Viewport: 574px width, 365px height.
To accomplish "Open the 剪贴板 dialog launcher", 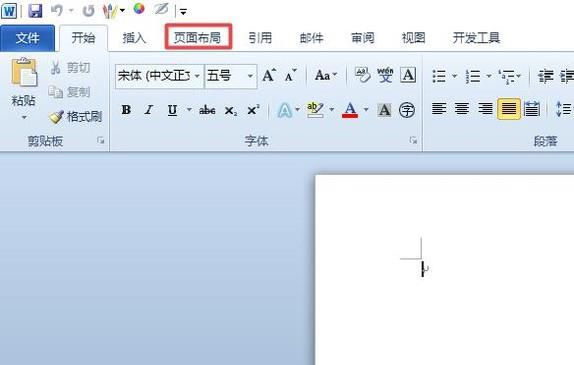I will (x=101, y=140).
